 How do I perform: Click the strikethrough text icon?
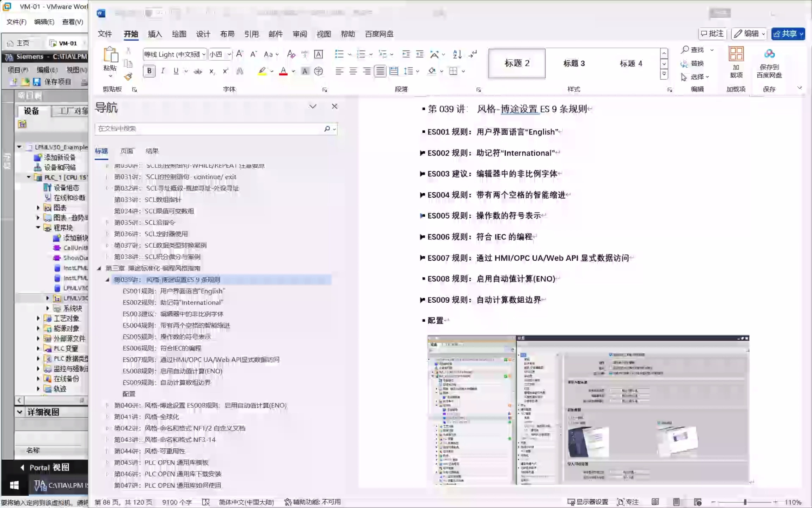point(198,71)
